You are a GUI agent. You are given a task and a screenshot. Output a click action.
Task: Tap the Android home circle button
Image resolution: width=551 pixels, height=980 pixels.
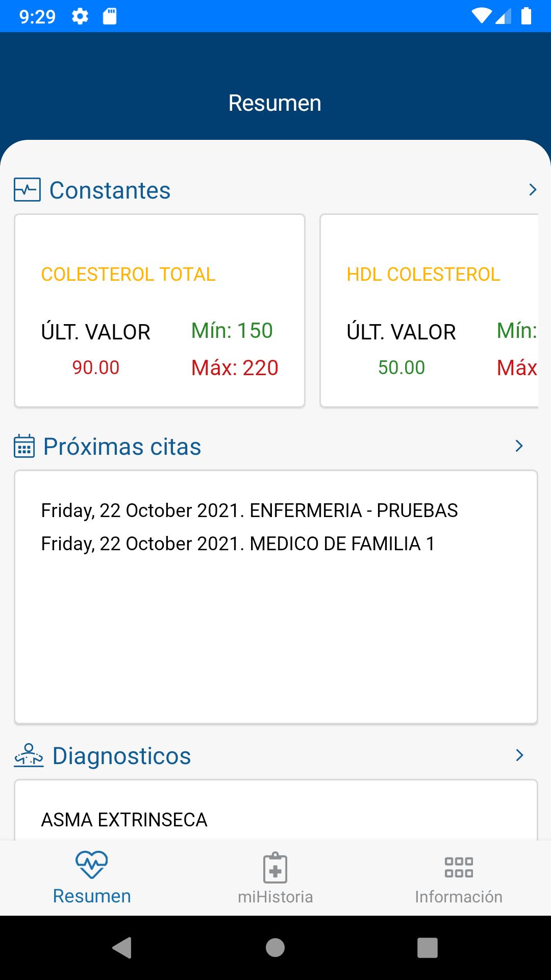tap(275, 948)
